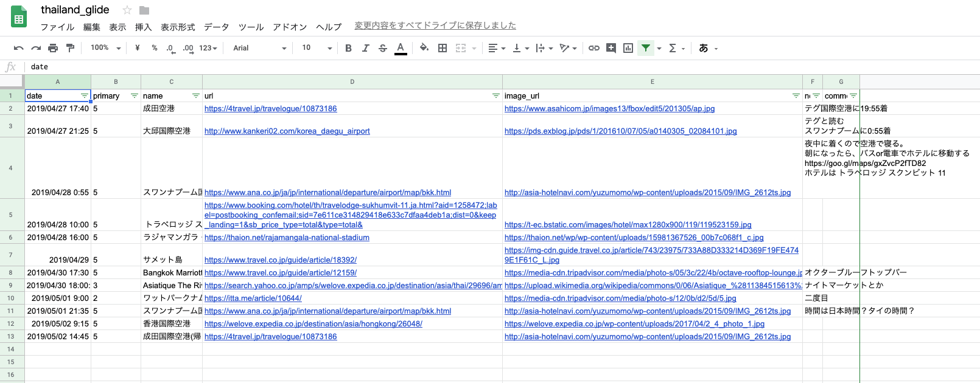Open vertical align options
Viewport: 980px width, 383px height.
pos(520,48)
